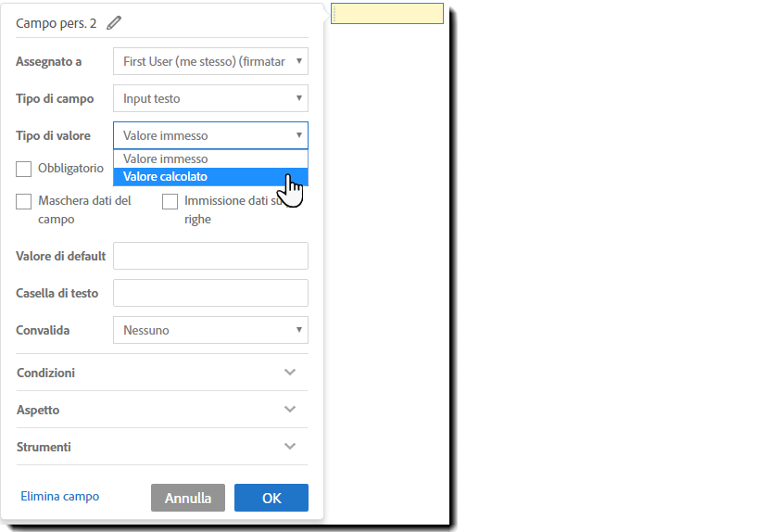
Task: Expand the Aspetto section chevron
Action: point(290,410)
